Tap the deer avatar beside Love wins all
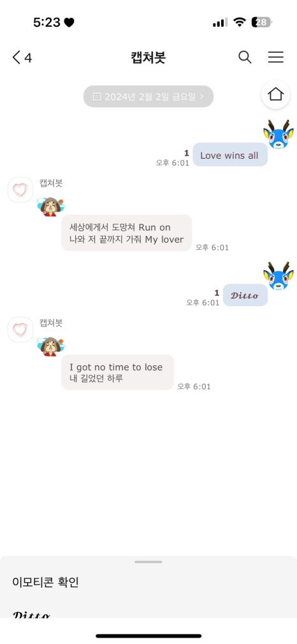This screenshot has width=297, height=644. click(278, 135)
